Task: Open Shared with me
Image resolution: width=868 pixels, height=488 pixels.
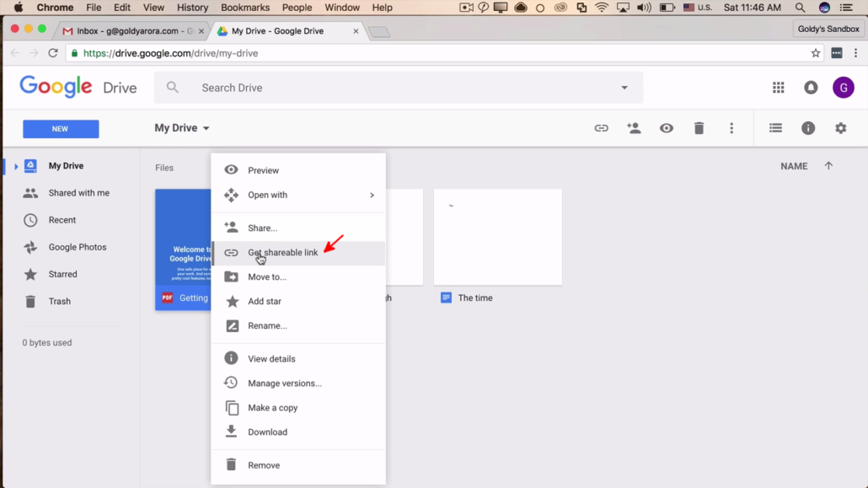Action: [x=78, y=193]
